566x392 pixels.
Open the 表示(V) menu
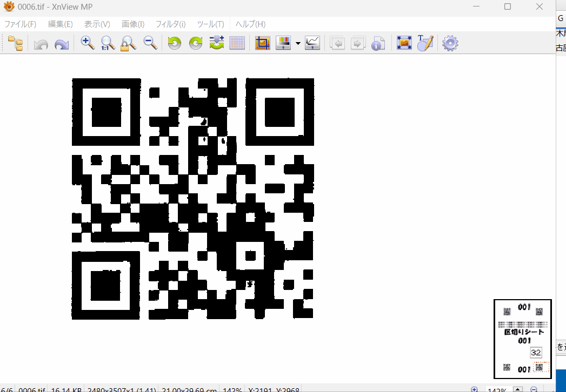coord(97,24)
